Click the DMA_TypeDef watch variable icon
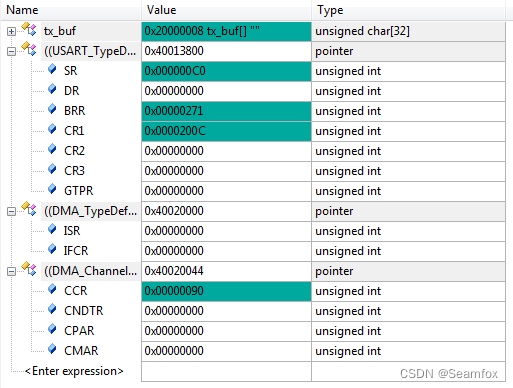513x388 pixels. tap(29, 209)
